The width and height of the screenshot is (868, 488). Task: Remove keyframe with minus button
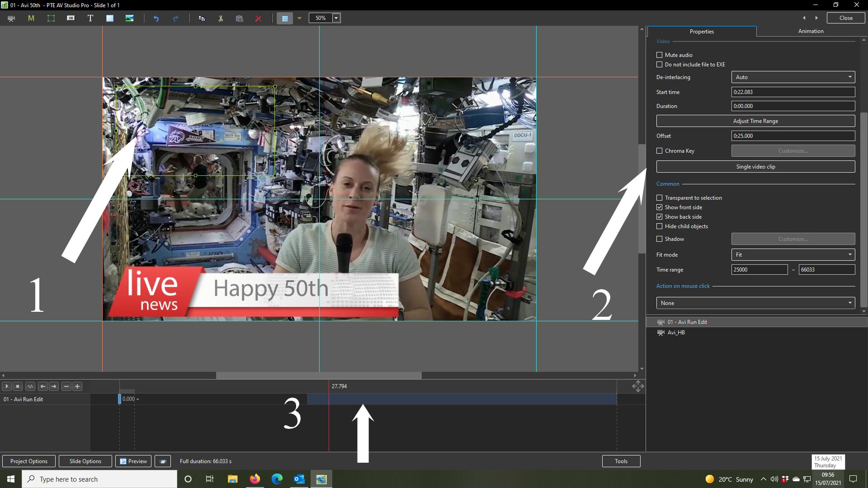(x=66, y=386)
